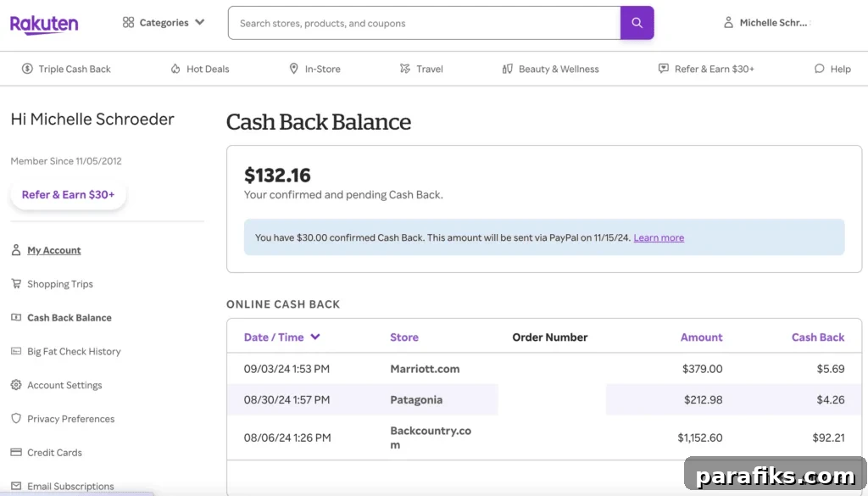Screen dimensions: 868x496
Task: Click the Big Fat Check History icon
Action: 16,352
